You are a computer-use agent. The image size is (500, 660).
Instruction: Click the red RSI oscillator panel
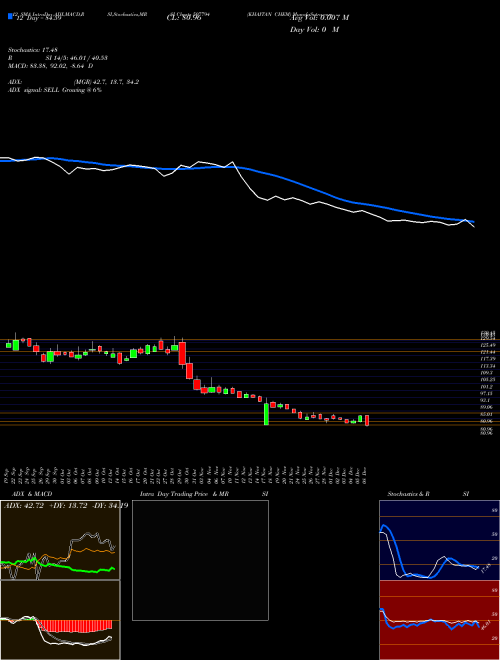click(439, 620)
